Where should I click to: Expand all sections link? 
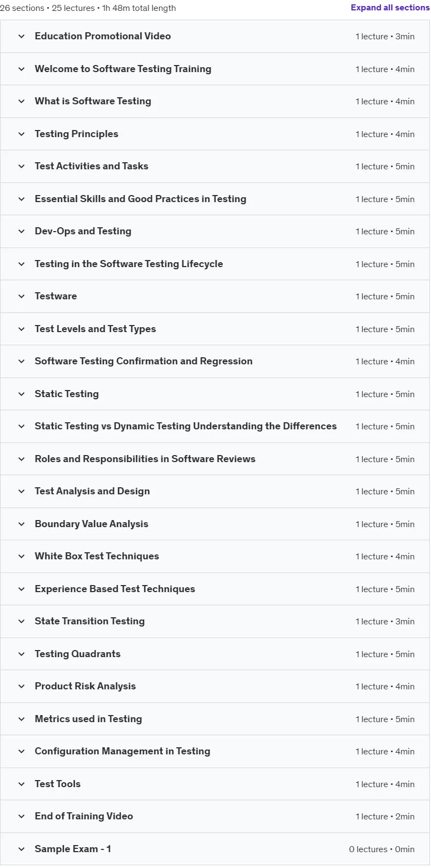[x=390, y=8]
